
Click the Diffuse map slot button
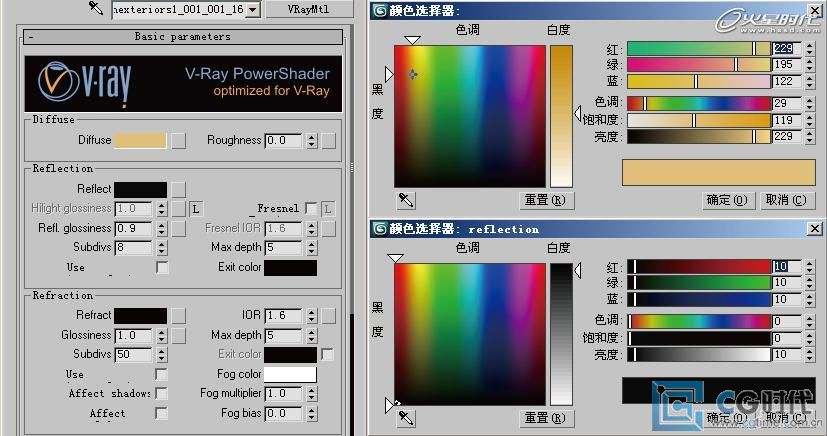(x=179, y=141)
